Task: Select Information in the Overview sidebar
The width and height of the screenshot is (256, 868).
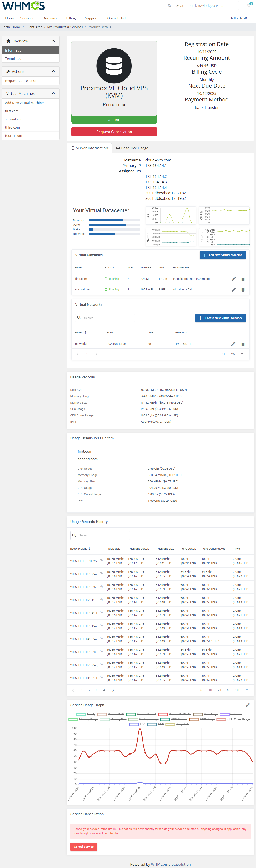Action: (x=31, y=51)
